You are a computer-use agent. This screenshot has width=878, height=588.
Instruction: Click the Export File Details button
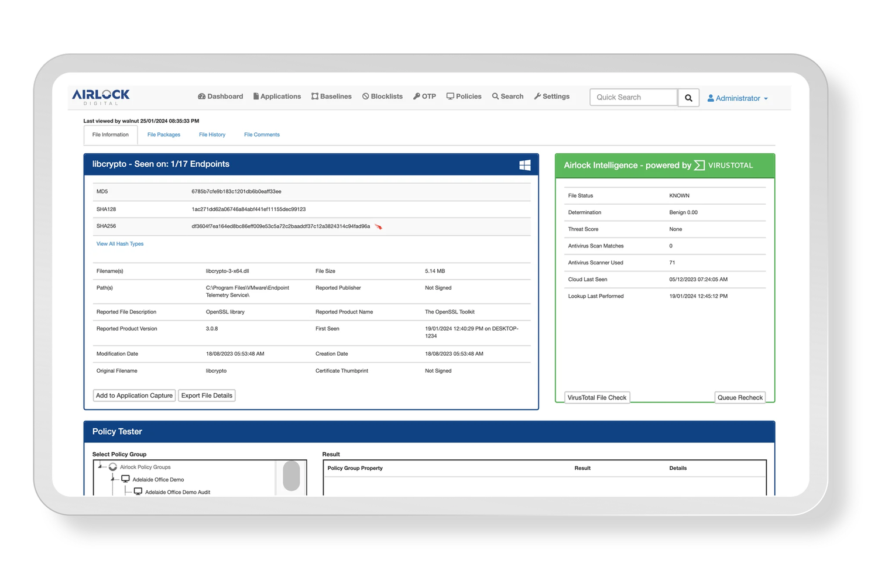click(207, 395)
